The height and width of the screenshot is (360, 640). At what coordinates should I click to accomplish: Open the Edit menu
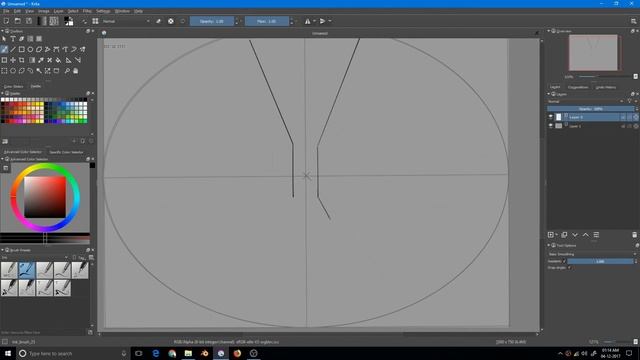17,11
